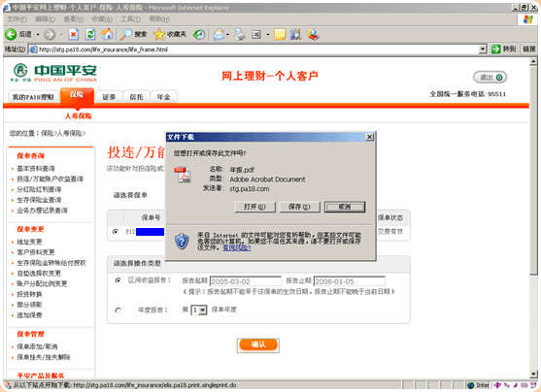Switch to the 年金 tab
Viewport: 541px width, 392px height.
pos(163,97)
